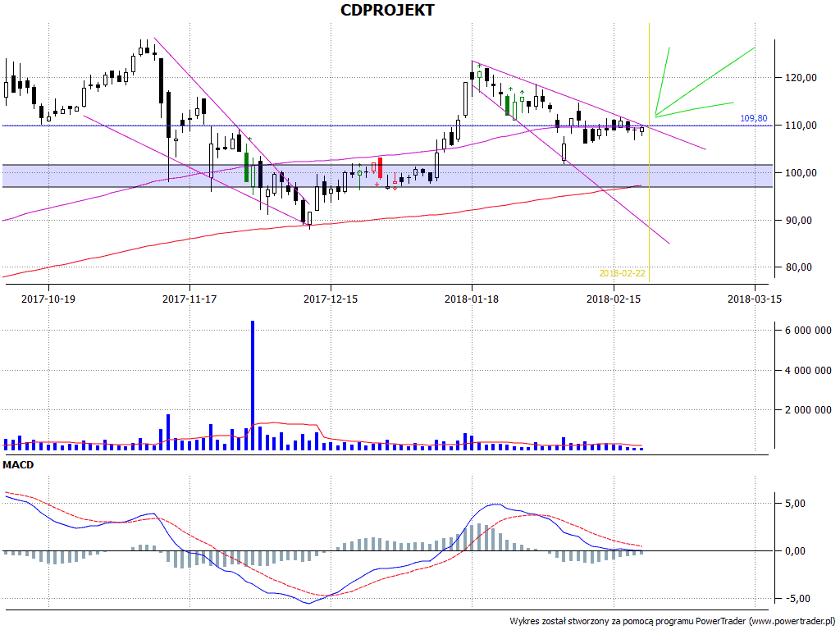Click the 110,00 price axis value

(x=801, y=126)
